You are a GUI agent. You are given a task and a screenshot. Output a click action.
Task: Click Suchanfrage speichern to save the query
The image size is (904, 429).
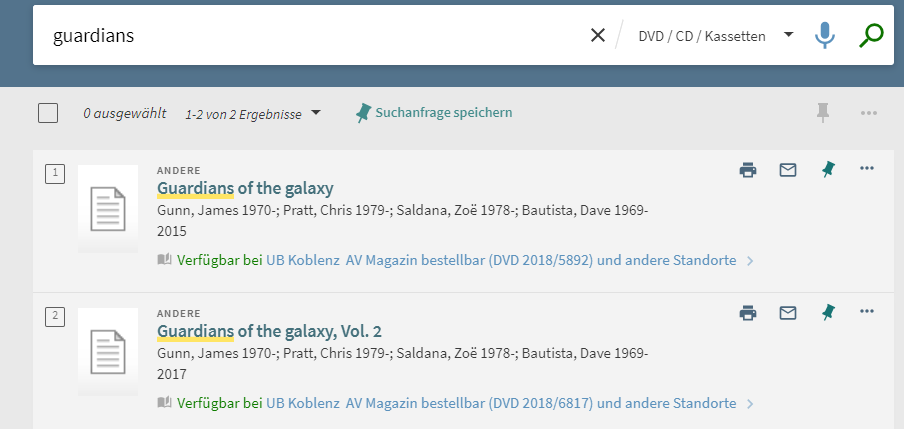(x=434, y=113)
